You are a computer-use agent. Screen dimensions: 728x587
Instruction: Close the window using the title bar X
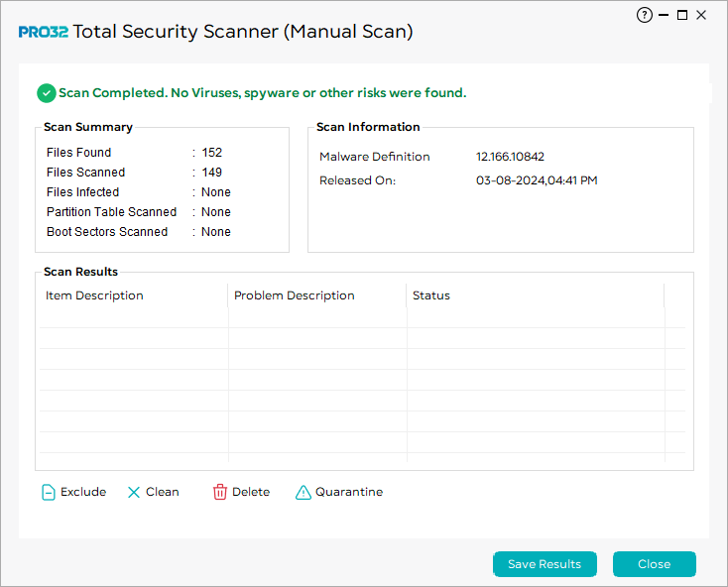pos(701,15)
